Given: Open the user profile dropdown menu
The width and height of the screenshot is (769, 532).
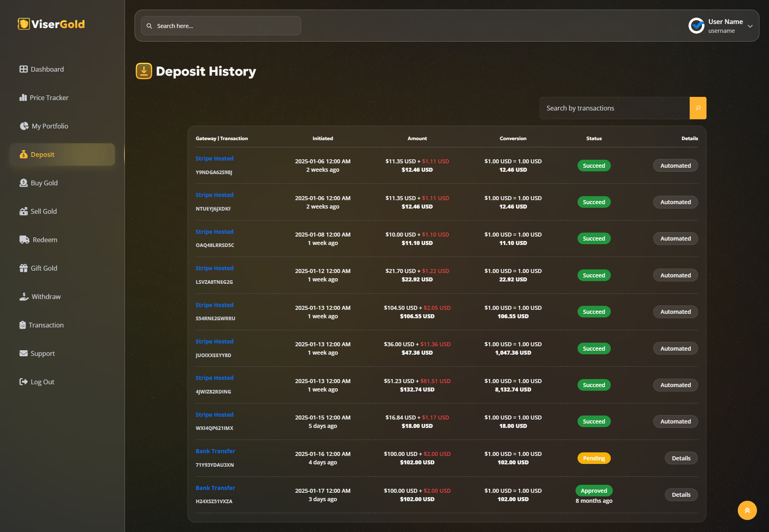Looking at the screenshot, I should point(751,26).
